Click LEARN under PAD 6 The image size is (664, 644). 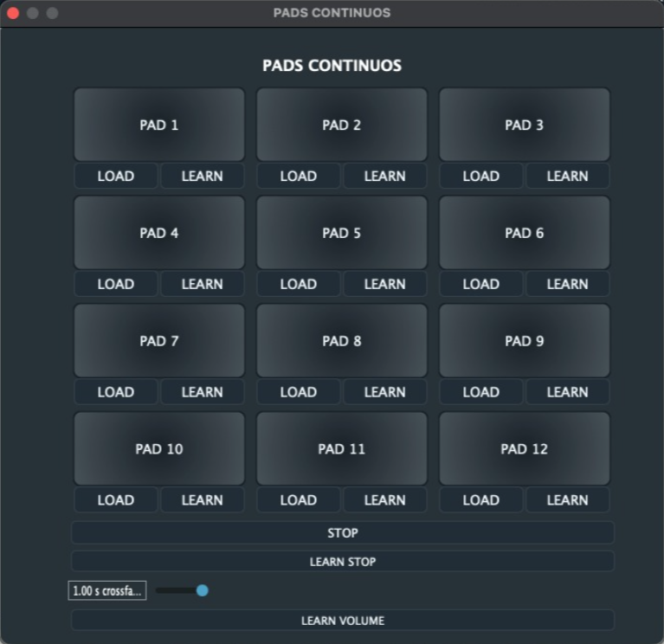[567, 284]
